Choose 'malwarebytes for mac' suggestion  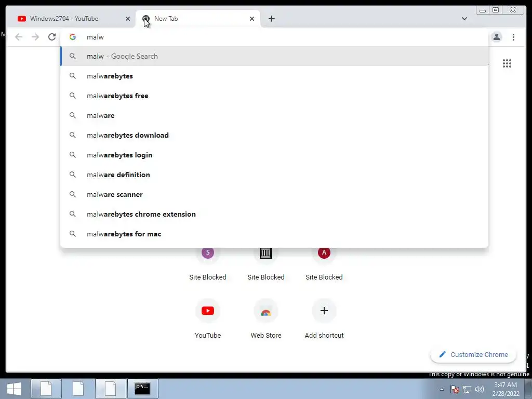pyautogui.click(x=274, y=234)
